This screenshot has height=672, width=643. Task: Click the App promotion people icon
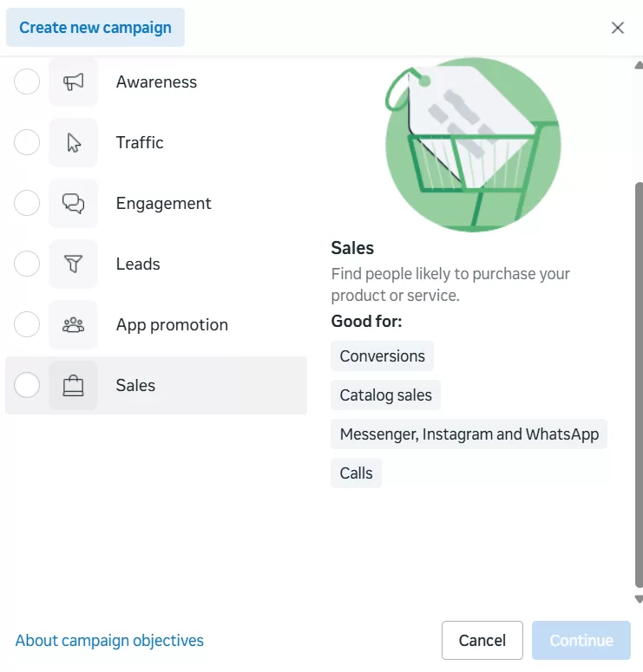74,325
